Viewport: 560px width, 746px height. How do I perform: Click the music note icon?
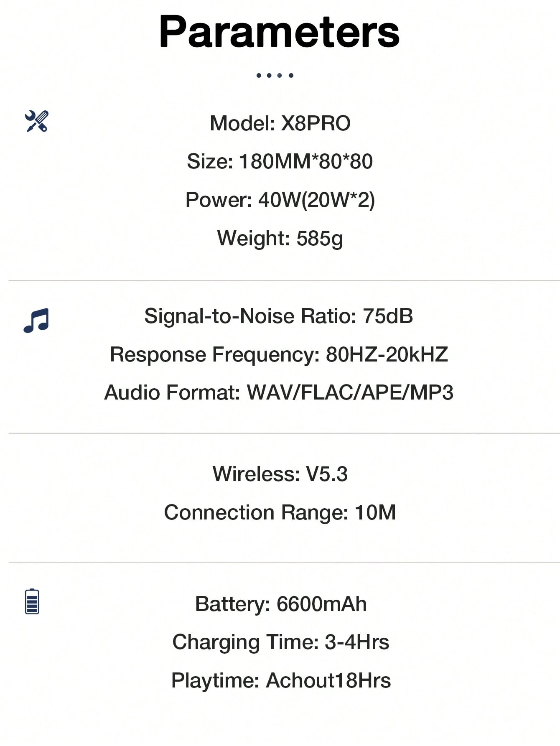pyautogui.click(x=36, y=321)
